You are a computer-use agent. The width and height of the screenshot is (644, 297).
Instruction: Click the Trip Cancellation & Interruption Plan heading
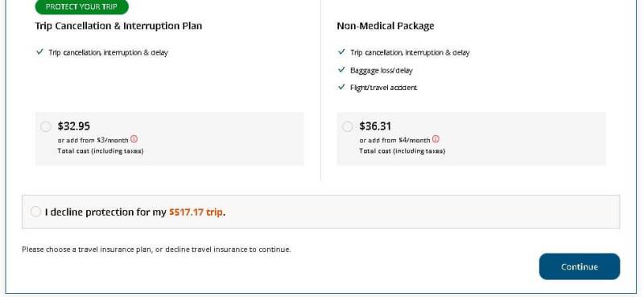[118, 26]
